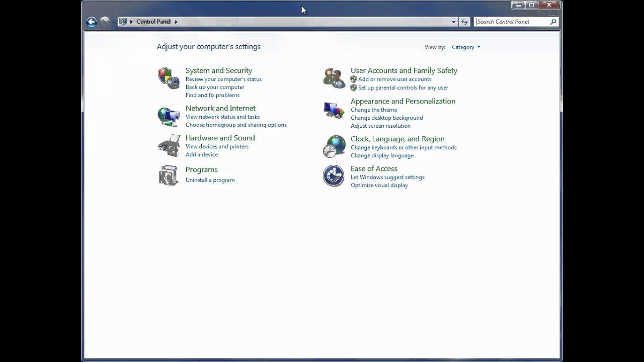Open User Accounts and Family Safety heading
The width and height of the screenshot is (644, 362).
pyautogui.click(x=404, y=70)
